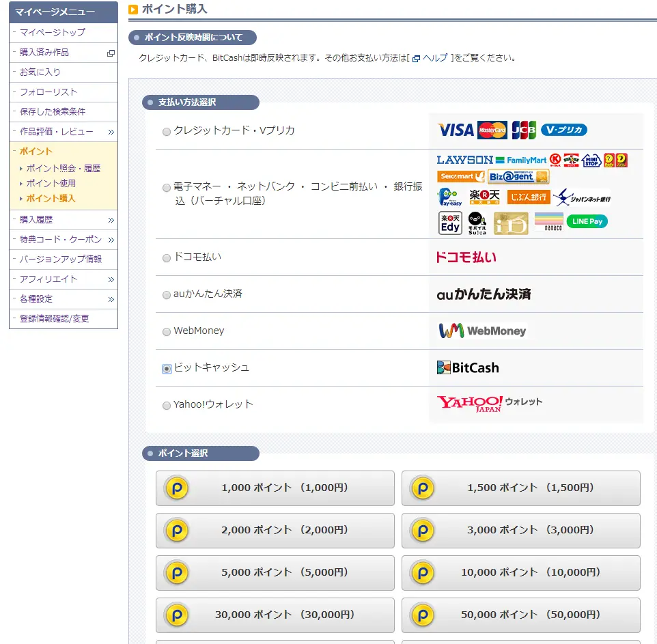Buy 1,500 ポイント (1,500円)
The image size is (657, 644).
pos(521,488)
